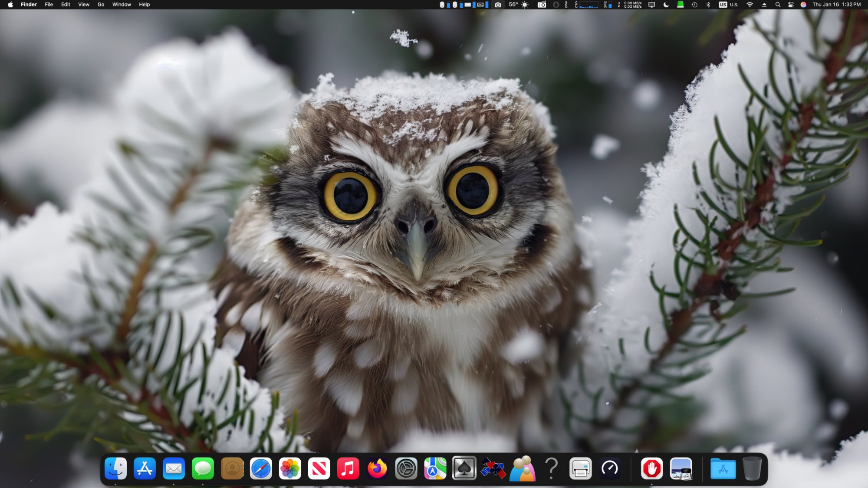Screen dimensions: 868x488
Task: Toggle Focus moon icon in menu bar
Action: (x=666, y=5)
